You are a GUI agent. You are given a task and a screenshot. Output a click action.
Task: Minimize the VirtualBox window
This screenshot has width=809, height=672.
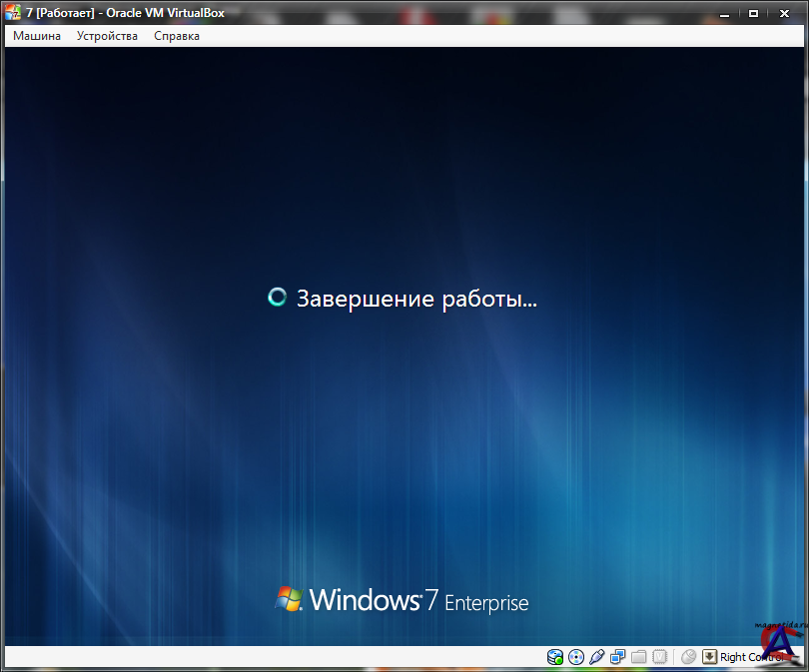tap(731, 12)
